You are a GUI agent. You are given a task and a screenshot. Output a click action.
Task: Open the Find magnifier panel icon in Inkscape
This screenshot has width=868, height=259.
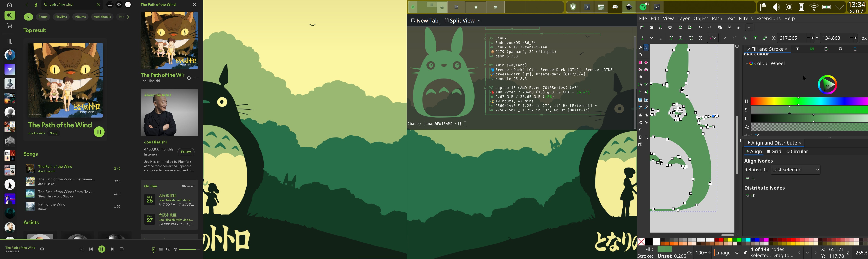coord(841,49)
